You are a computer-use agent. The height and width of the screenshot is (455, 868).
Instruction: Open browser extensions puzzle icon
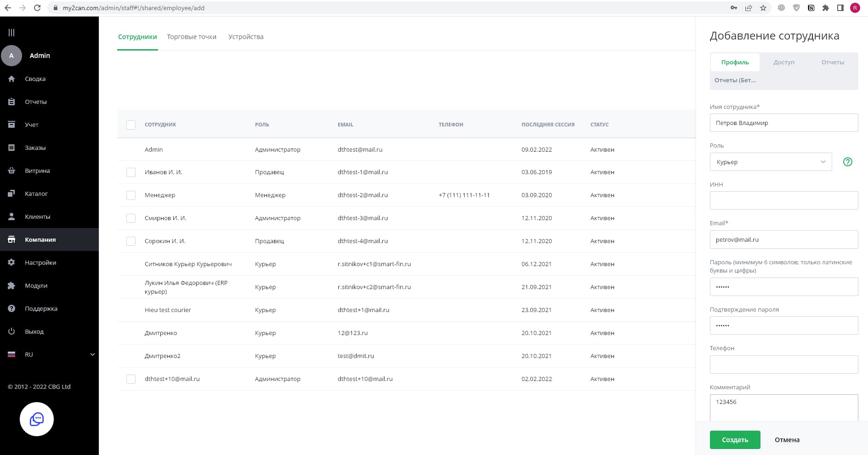[x=826, y=8]
